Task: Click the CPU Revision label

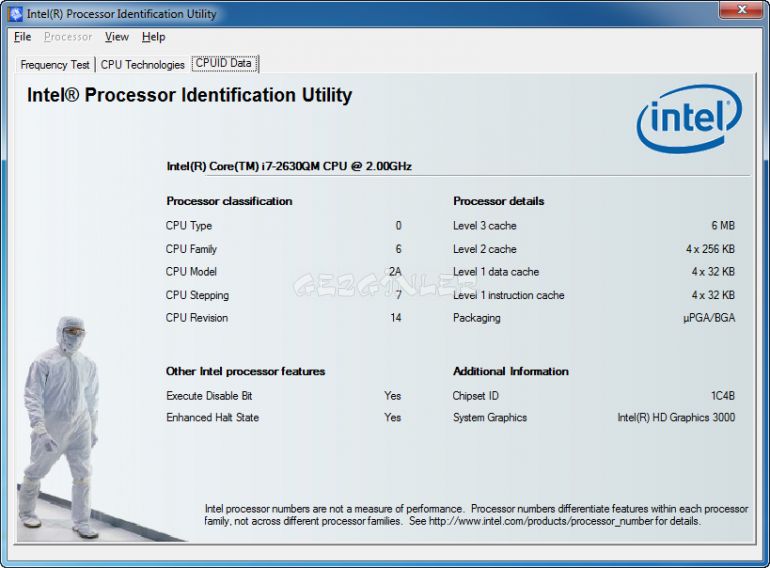Action: (197, 318)
